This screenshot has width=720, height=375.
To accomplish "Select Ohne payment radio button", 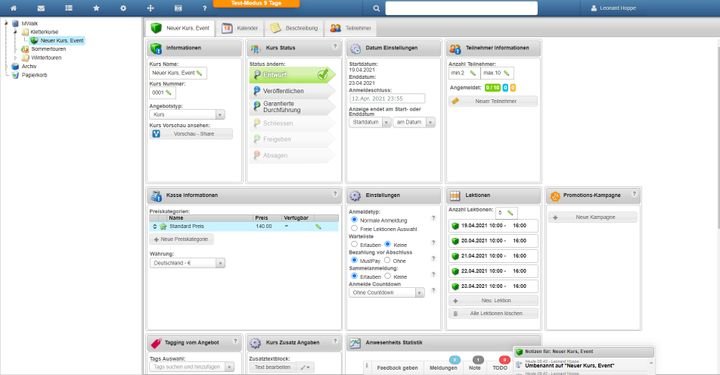I will (x=387, y=260).
